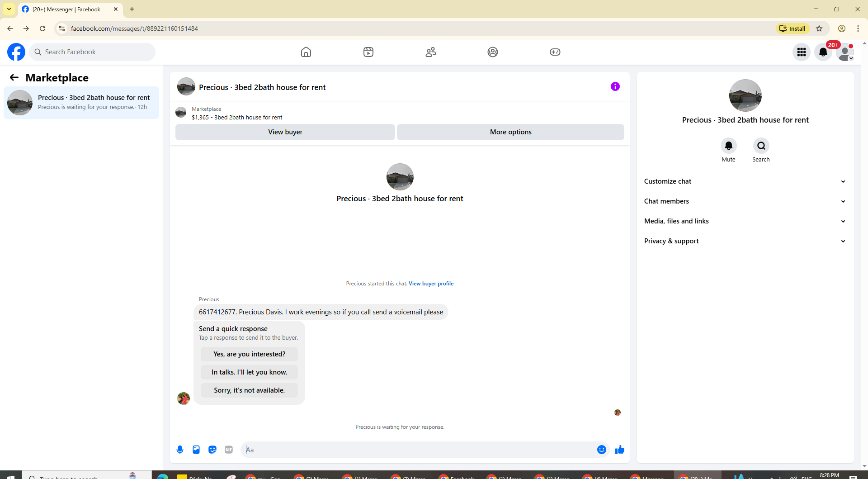Open the View buyer profile link
Viewport: 868px width, 479px height.
(431, 284)
